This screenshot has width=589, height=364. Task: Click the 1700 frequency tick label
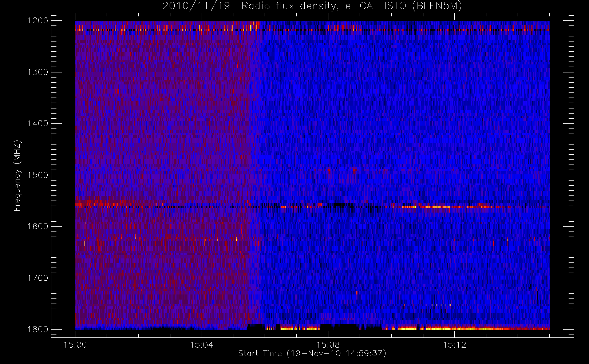(x=38, y=278)
